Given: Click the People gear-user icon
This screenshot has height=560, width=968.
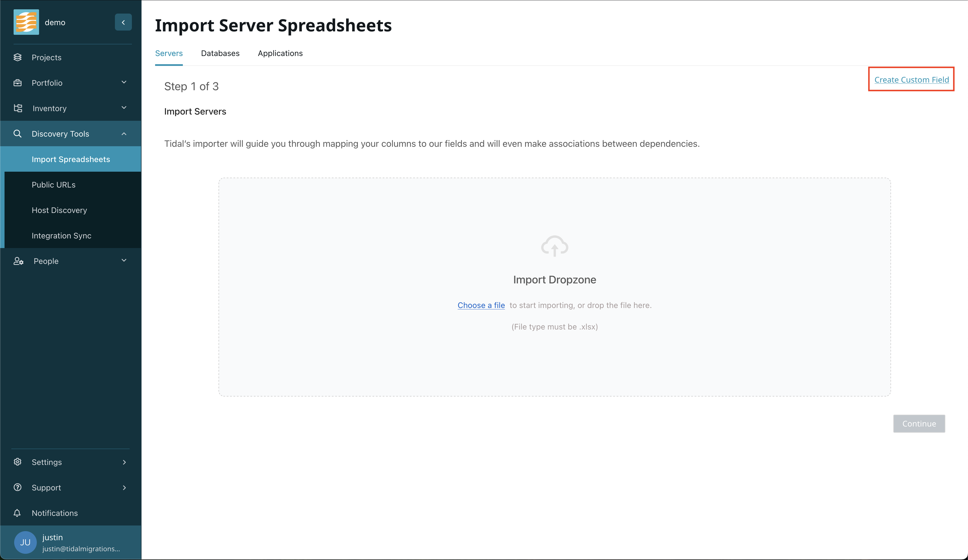Looking at the screenshot, I should [x=18, y=261].
